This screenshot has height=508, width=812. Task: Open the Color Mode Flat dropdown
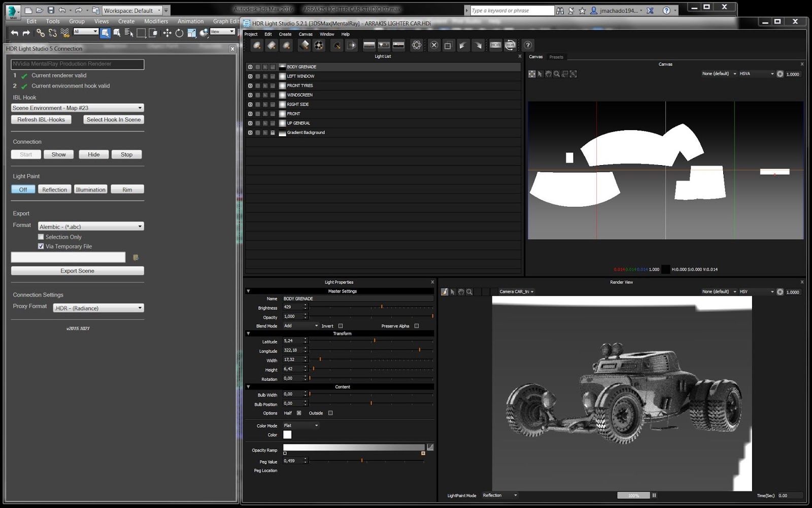(301, 425)
